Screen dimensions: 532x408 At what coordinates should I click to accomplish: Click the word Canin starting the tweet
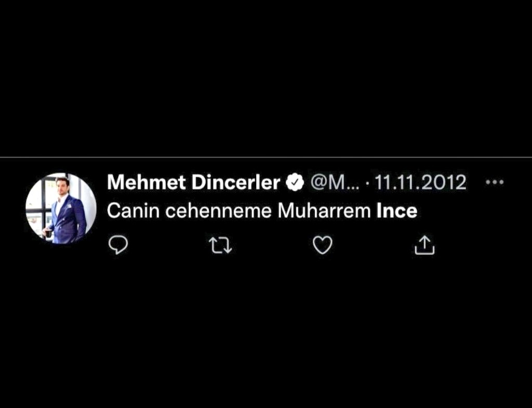click(x=134, y=211)
